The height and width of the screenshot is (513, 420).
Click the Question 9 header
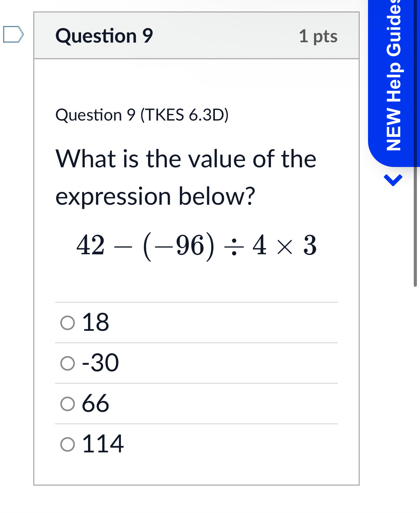click(x=104, y=36)
